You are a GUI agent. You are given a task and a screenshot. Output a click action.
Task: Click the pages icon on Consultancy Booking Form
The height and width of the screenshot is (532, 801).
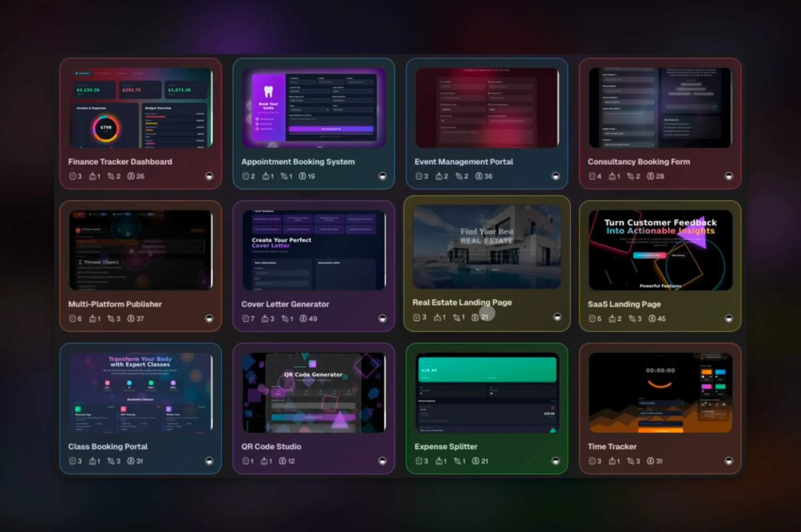pos(592,176)
